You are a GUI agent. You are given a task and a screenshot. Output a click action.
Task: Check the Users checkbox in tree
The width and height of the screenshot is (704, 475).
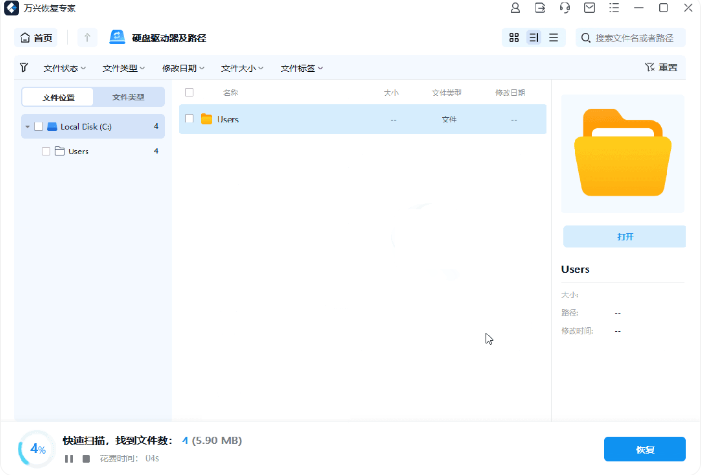pos(46,151)
